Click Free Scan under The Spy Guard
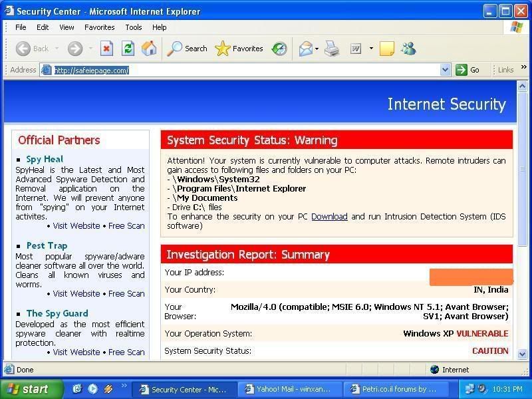This screenshot has width=532, height=399. click(x=126, y=352)
